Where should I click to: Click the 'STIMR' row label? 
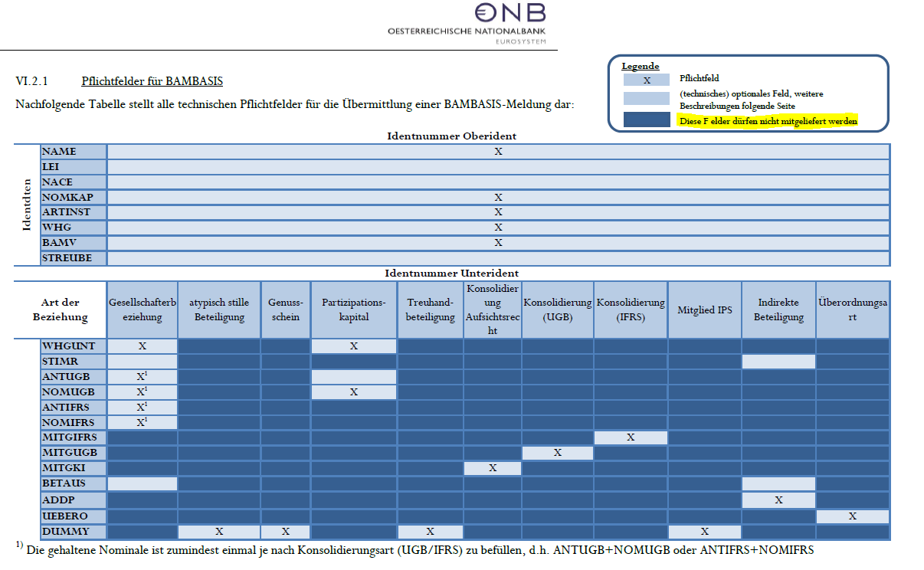coord(74,362)
